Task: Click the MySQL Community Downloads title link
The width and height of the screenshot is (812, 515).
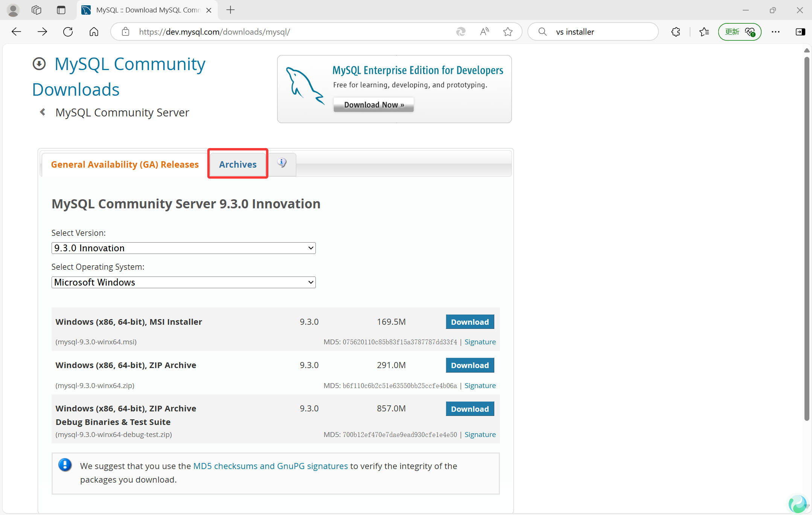Action: tap(119, 76)
